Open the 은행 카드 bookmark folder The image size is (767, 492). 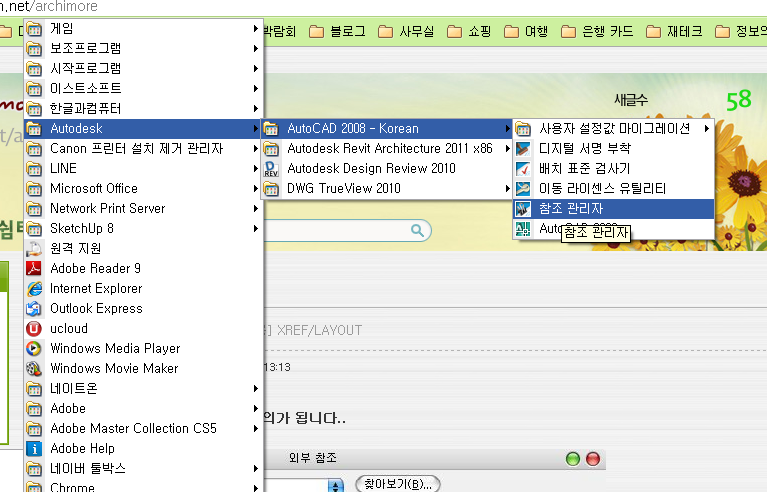pyautogui.click(x=597, y=32)
